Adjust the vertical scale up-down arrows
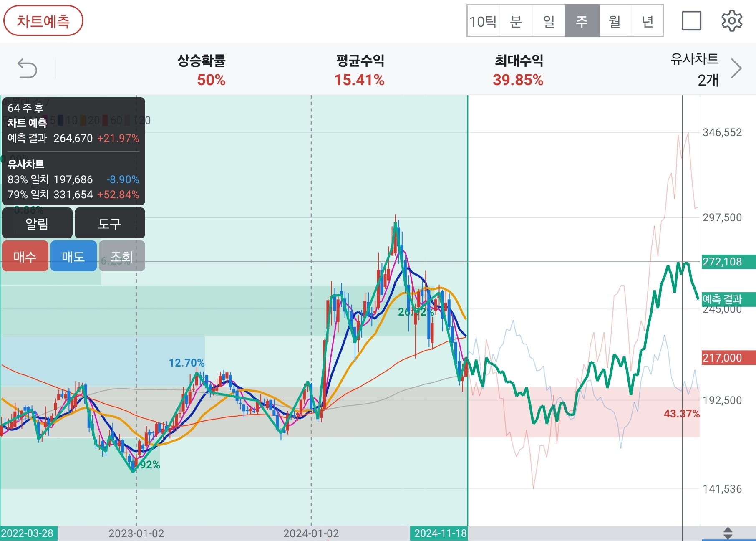The height and width of the screenshot is (541, 756). click(x=728, y=533)
